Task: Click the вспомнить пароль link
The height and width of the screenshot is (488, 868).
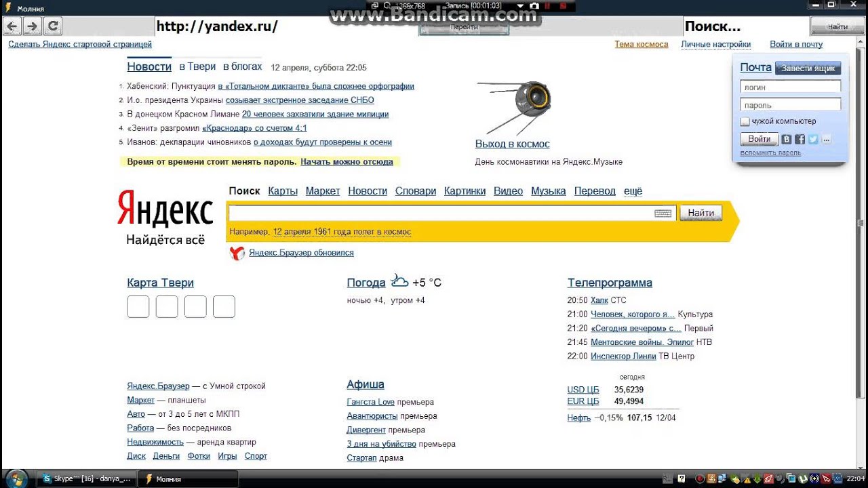Action: [x=770, y=153]
